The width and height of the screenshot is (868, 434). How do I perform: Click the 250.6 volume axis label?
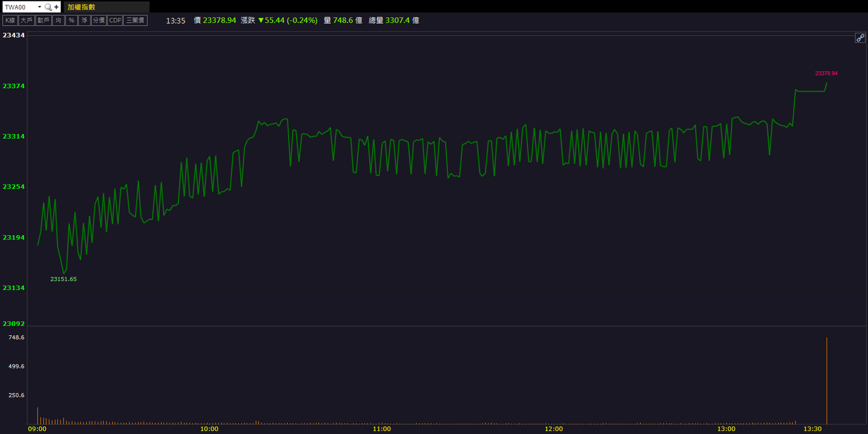tap(16, 395)
